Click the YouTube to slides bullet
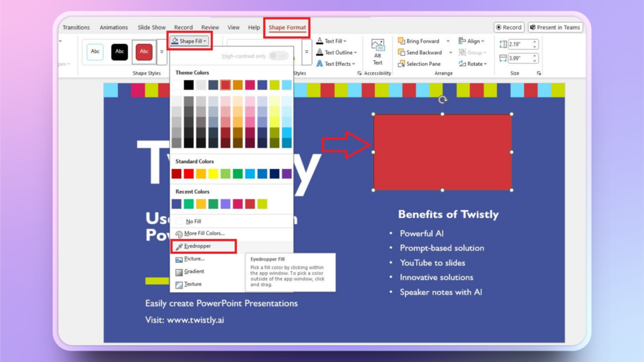 433,263
